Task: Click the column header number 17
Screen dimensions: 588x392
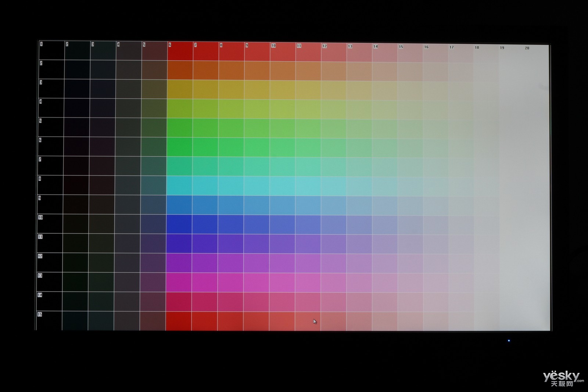Action: (452, 47)
